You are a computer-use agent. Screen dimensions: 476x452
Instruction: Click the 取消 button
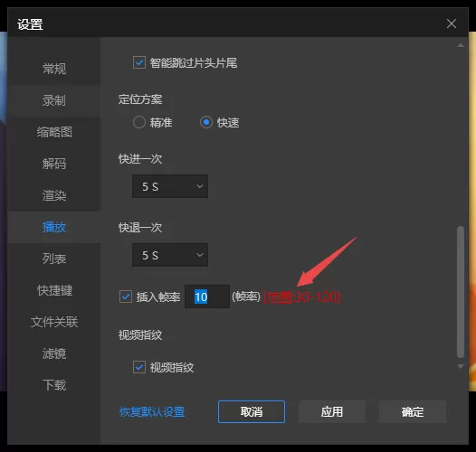252,411
